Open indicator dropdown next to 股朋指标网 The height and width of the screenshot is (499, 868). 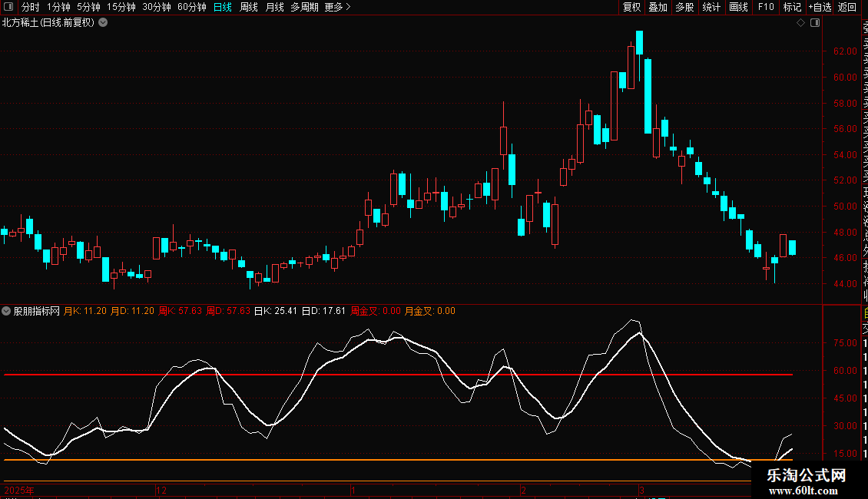(6, 311)
